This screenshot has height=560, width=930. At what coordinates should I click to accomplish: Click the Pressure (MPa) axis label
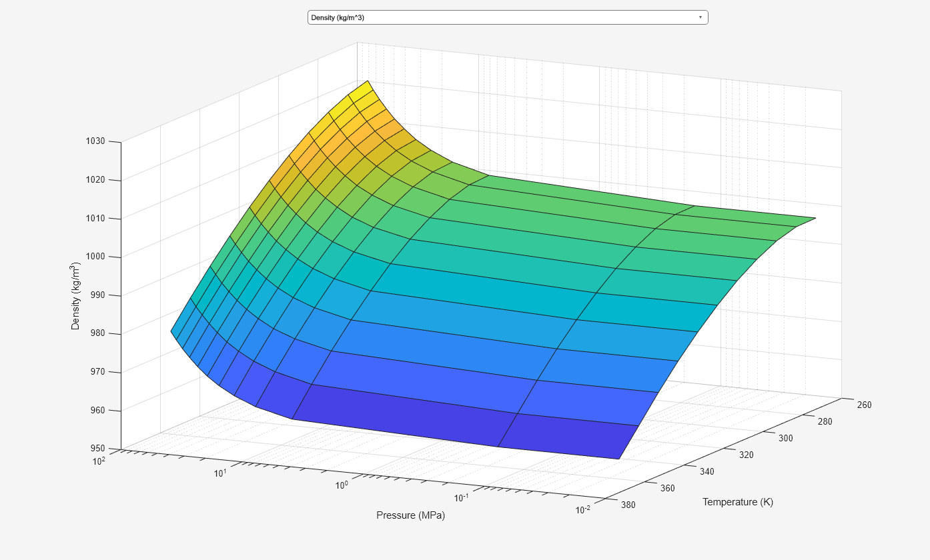point(410,515)
